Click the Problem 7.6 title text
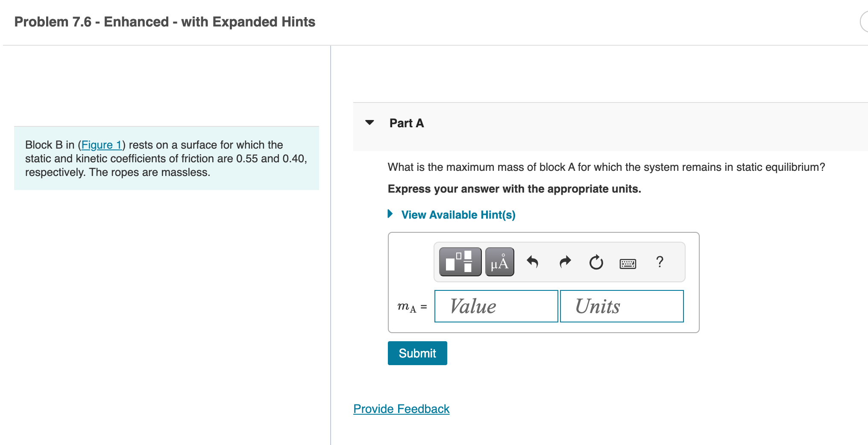 (164, 22)
